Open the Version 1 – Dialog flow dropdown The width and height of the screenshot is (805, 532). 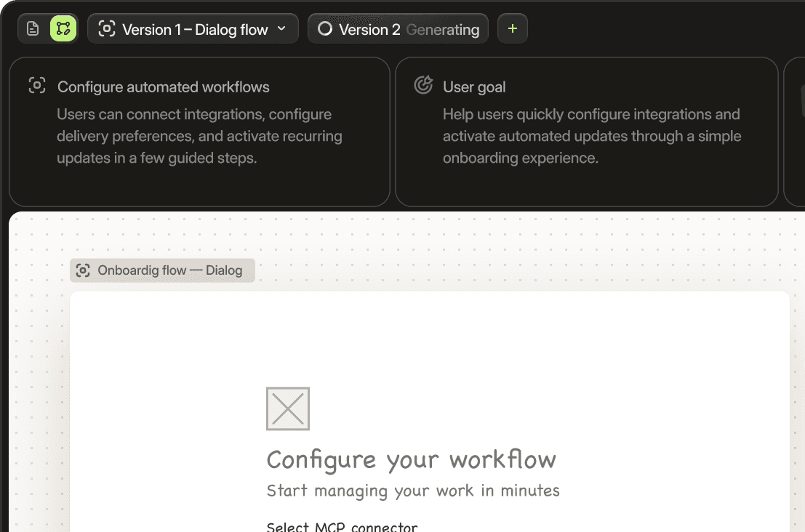pyautogui.click(x=193, y=29)
